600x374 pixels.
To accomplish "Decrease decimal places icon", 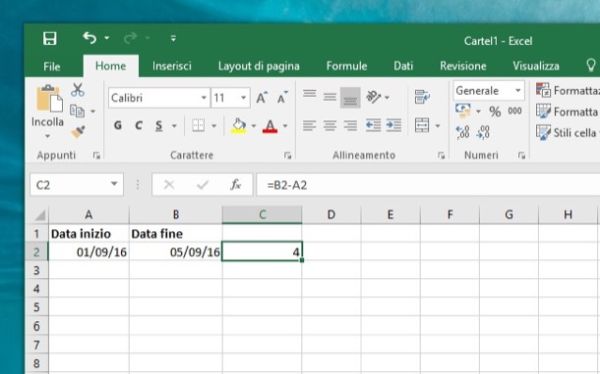I will click(x=483, y=132).
